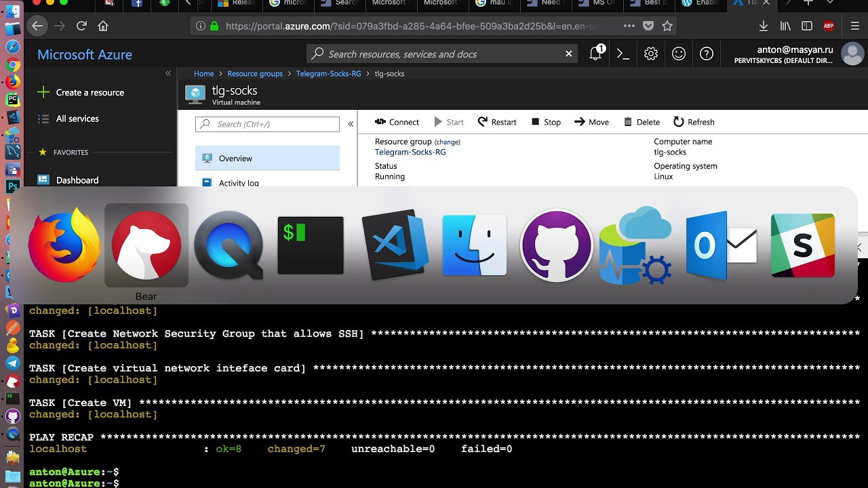Viewport: 868px width, 488px height.
Task: Select the Bear app in the switcher
Action: coord(146,245)
